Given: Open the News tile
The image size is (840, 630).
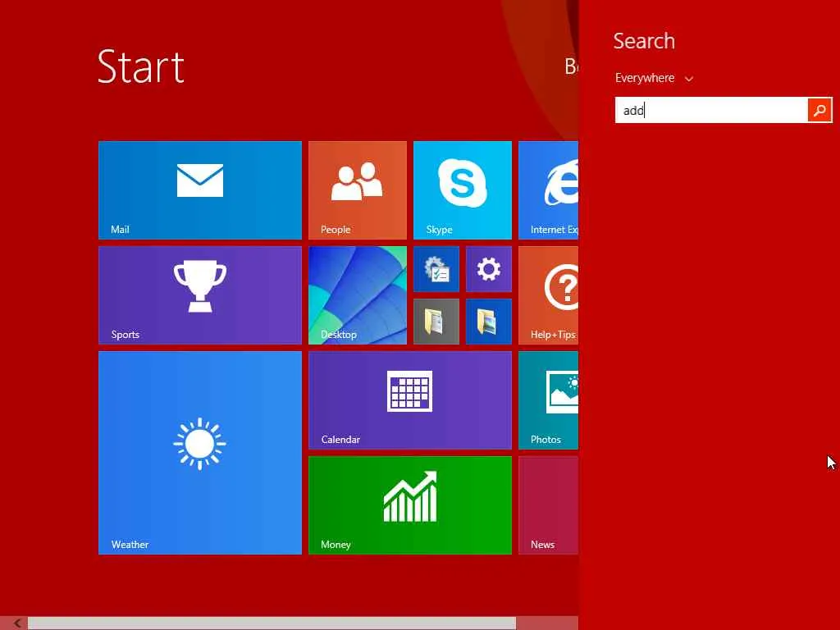Looking at the screenshot, I should pyautogui.click(x=549, y=505).
